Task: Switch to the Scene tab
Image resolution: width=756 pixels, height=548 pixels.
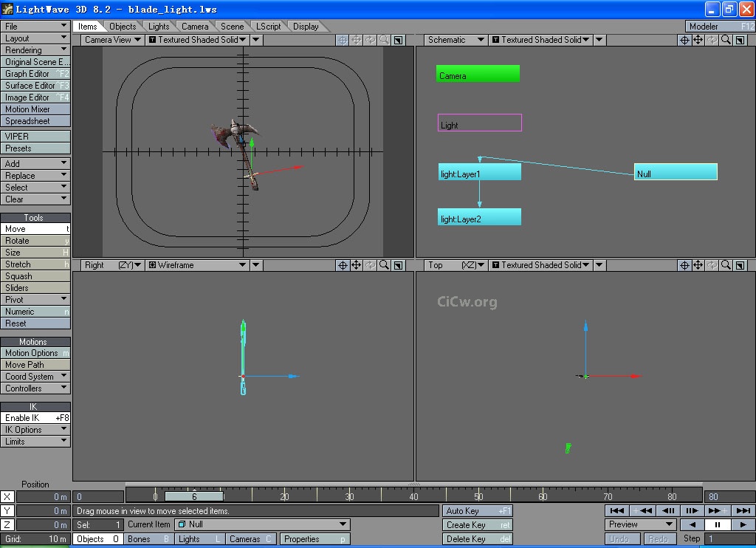Action: pos(232,27)
